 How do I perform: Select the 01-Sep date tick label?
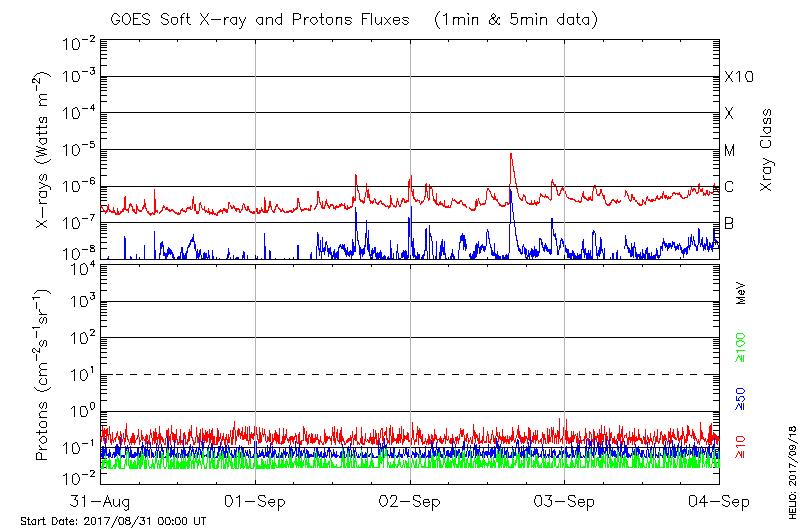point(255,500)
